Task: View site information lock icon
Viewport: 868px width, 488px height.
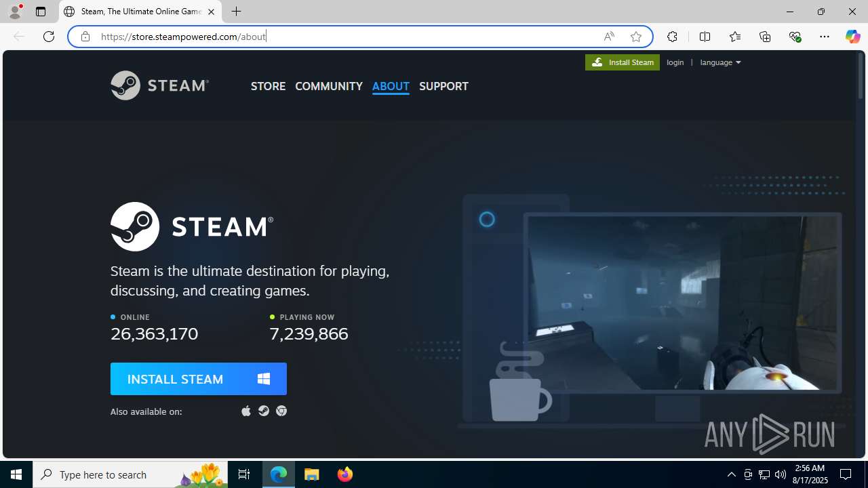Action: coord(85,37)
